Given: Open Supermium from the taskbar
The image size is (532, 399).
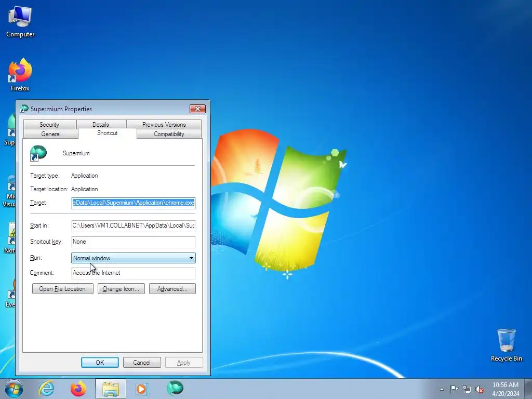Looking at the screenshot, I should coord(175,388).
